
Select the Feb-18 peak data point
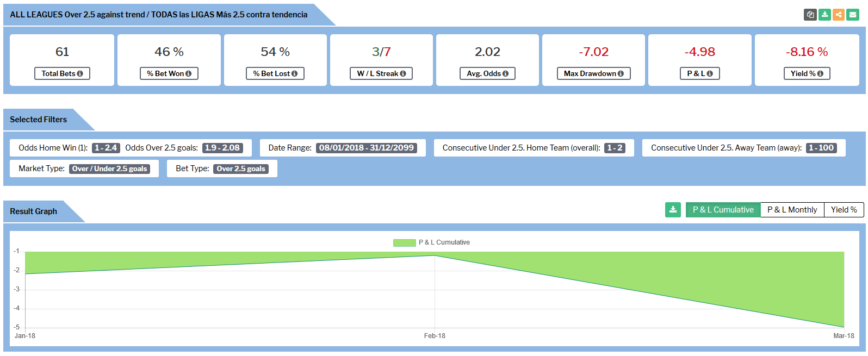coord(435,255)
